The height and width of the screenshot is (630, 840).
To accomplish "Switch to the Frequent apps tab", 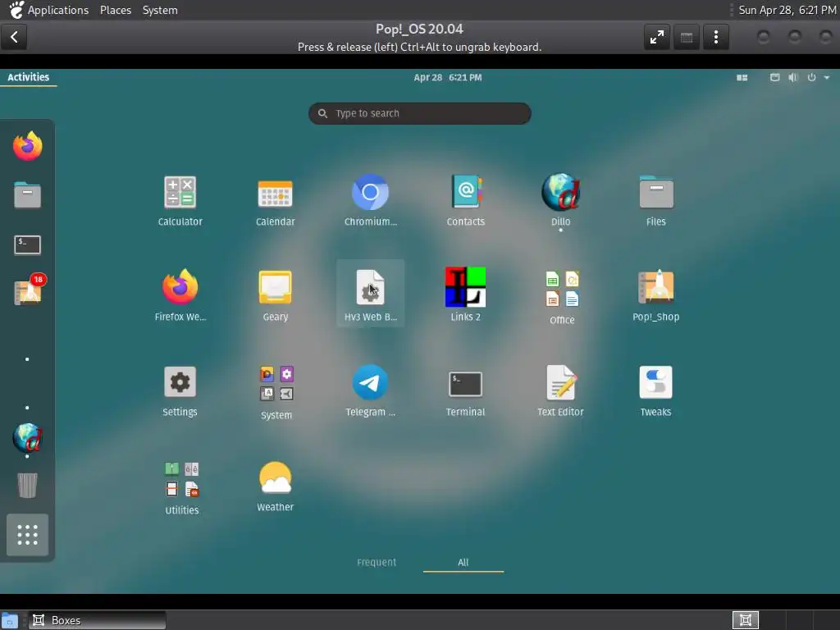I will tap(377, 562).
